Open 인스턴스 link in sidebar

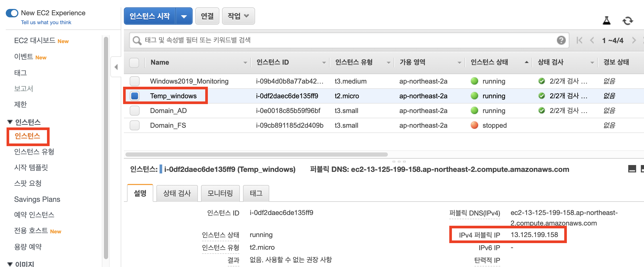pyautogui.click(x=28, y=136)
